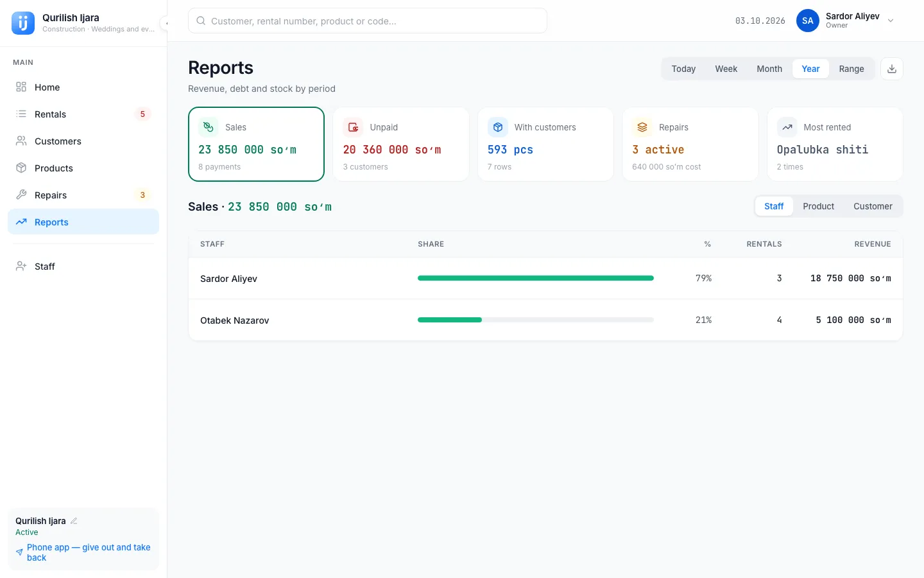Screen dimensions: 924x578
Task: Click the With customers box icon
Action: pyautogui.click(x=498, y=127)
